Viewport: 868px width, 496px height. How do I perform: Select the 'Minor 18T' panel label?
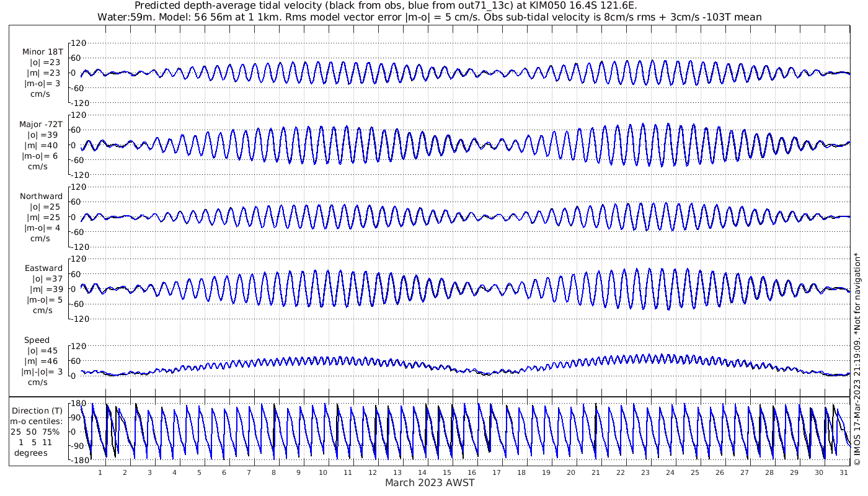42,51
